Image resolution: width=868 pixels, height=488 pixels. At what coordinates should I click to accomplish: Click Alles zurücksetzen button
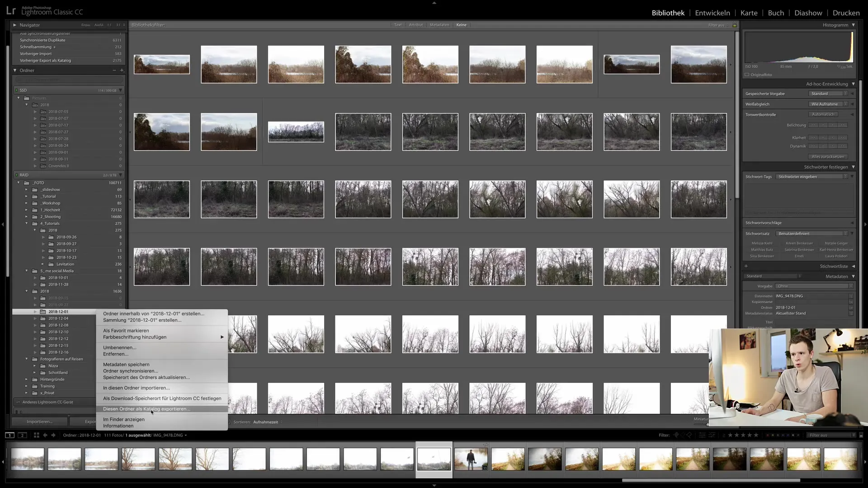pos(828,157)
